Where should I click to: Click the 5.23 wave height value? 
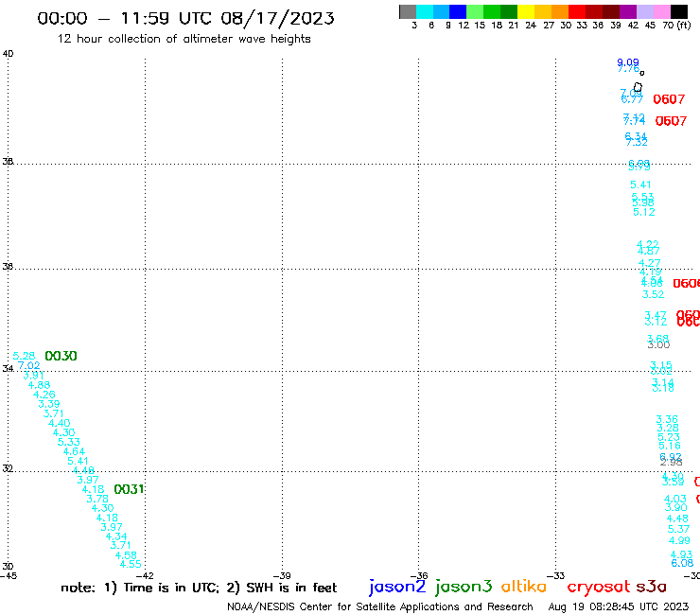tap(669, 437)
